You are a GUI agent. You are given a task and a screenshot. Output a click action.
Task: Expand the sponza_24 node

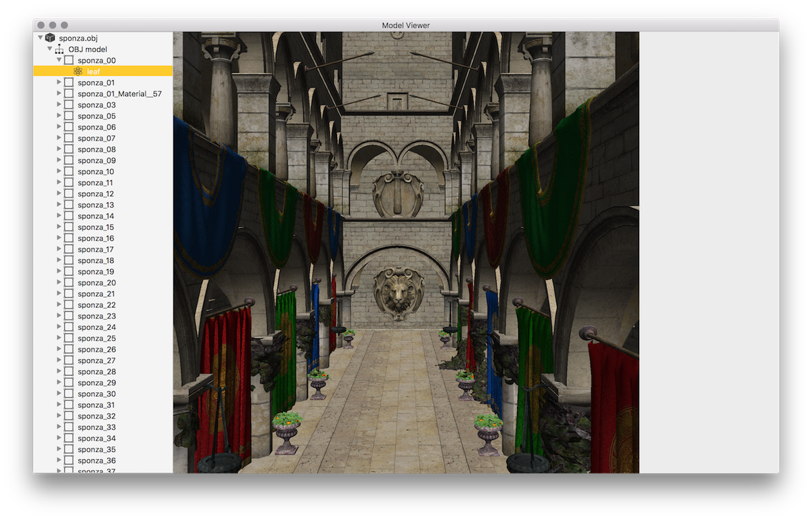59,327
